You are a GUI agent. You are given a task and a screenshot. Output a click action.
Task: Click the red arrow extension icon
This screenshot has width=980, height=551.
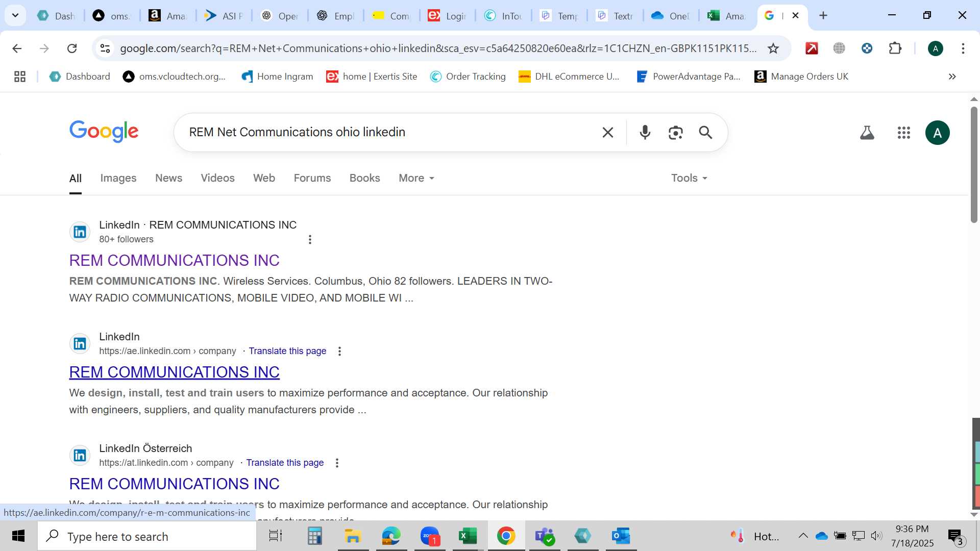click(812, 48)
